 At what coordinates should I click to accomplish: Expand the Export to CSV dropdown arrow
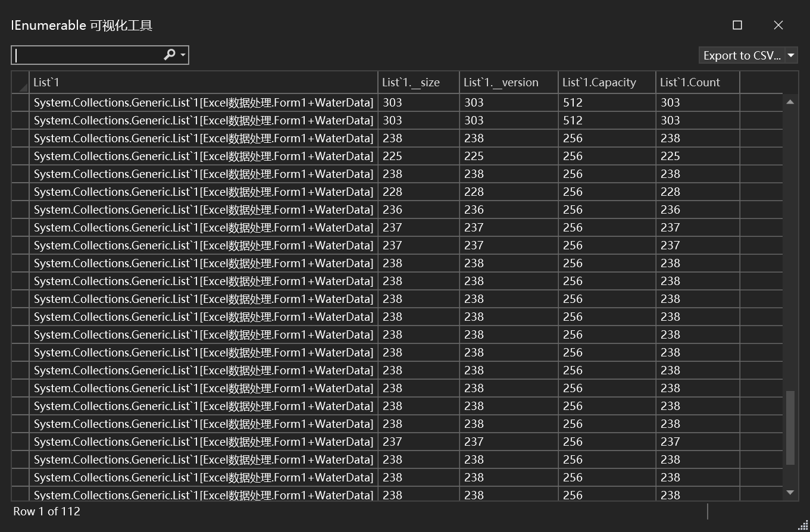click(791, 55)
